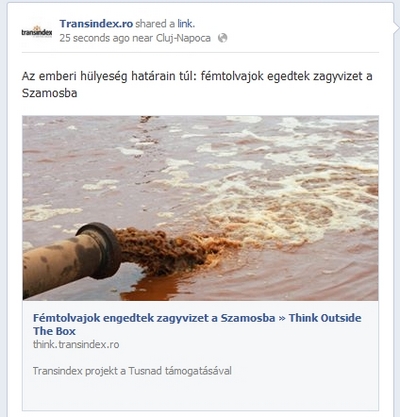Open the Transindex.ro page name link
Screen dimensions: 400x417
click(96, 24)
